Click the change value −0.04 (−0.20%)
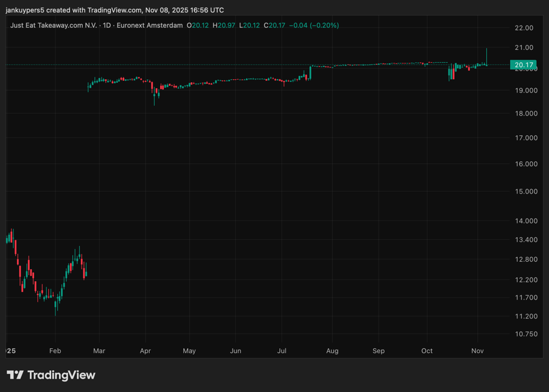Image resolution: width=549 pixels, height=392 pixels. tap(313, 26)
